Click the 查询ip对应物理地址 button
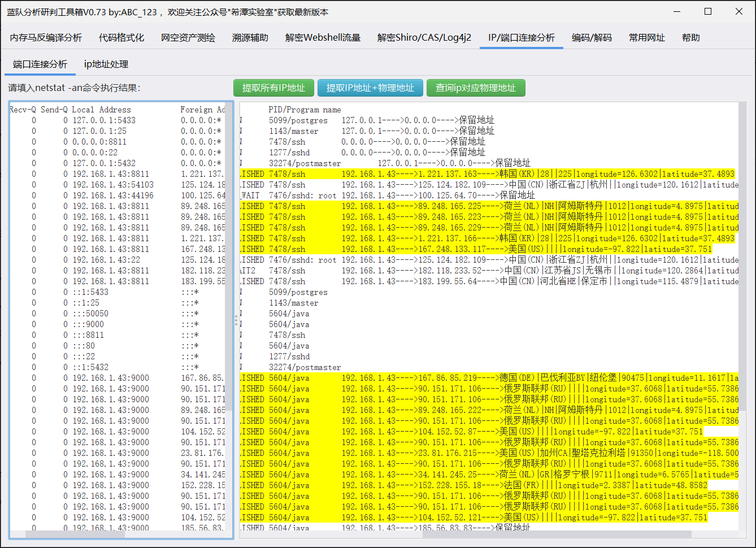 [x=475, y=88]
